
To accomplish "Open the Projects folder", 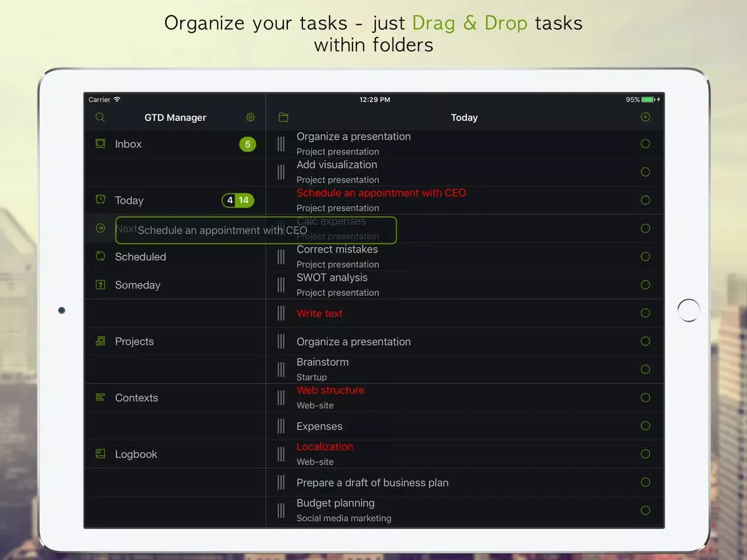I will tap(175, 341).
